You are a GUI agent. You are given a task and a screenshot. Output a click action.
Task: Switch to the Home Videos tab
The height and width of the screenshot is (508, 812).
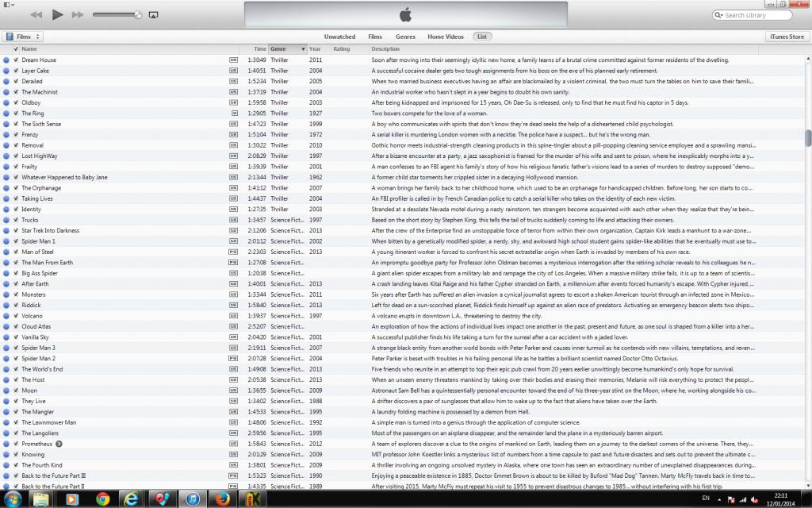pos(446,37)
